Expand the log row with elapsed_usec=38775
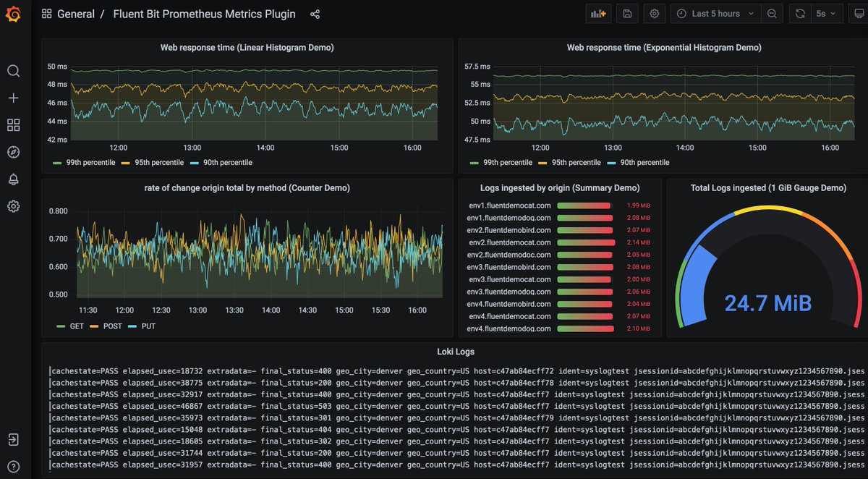Viewport: 868px width, 479px height. coord(457,383)
